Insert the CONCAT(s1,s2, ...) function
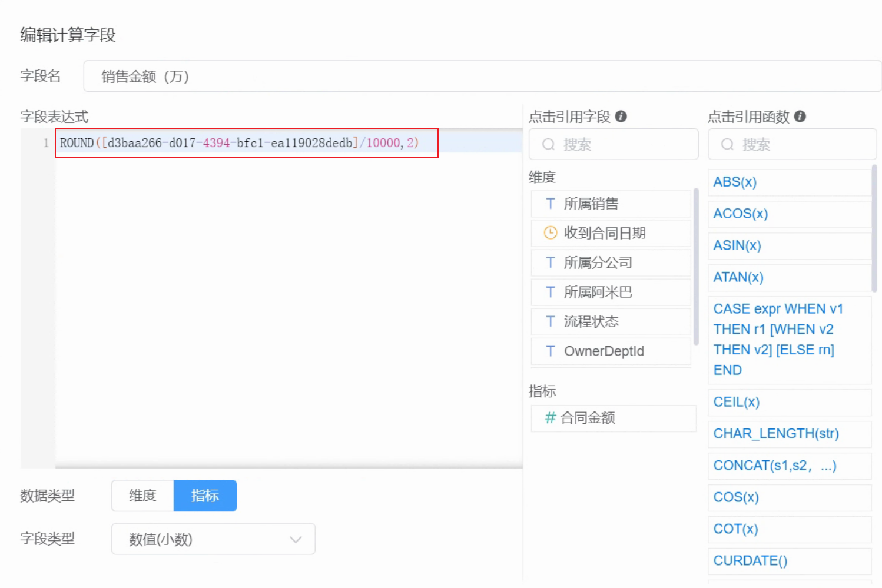Viewport: 882px width, 588px height. 790,466
